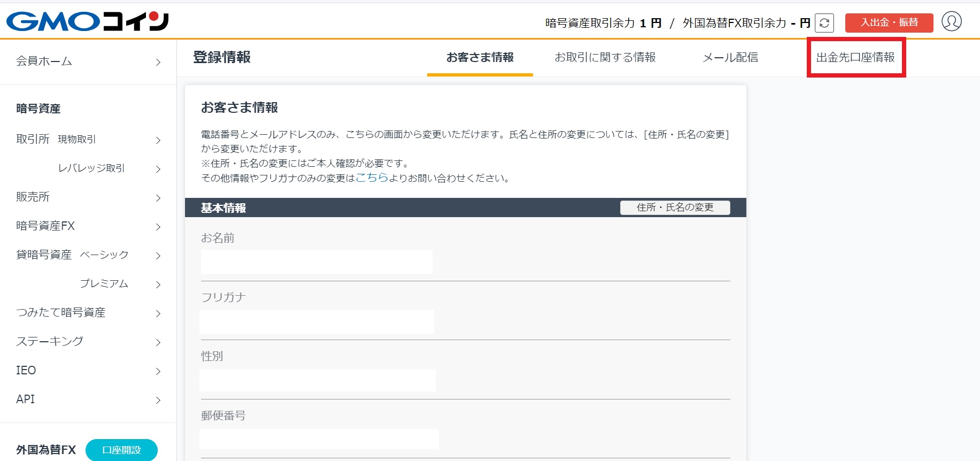Click chevron beside ステーキング
Screen dimensions: 980x461
click(158, 342)
